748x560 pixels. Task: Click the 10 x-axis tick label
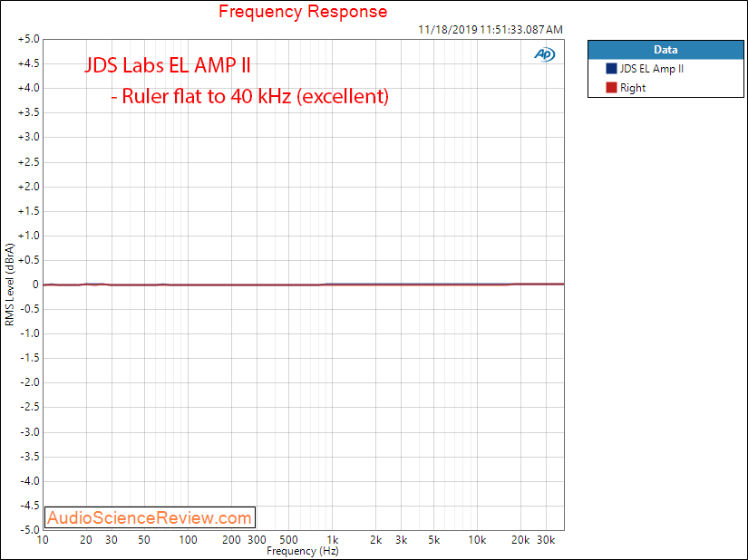(x=43, y=540)
